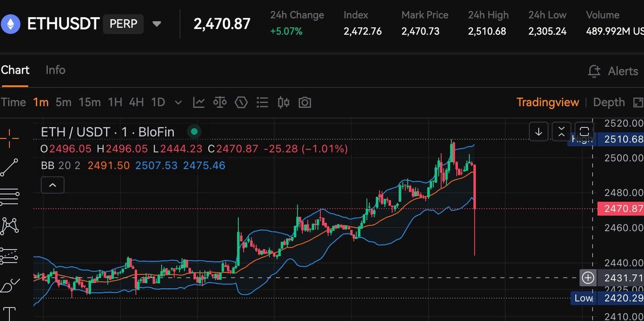Select the 1H timeframe

tap(115, 102)
